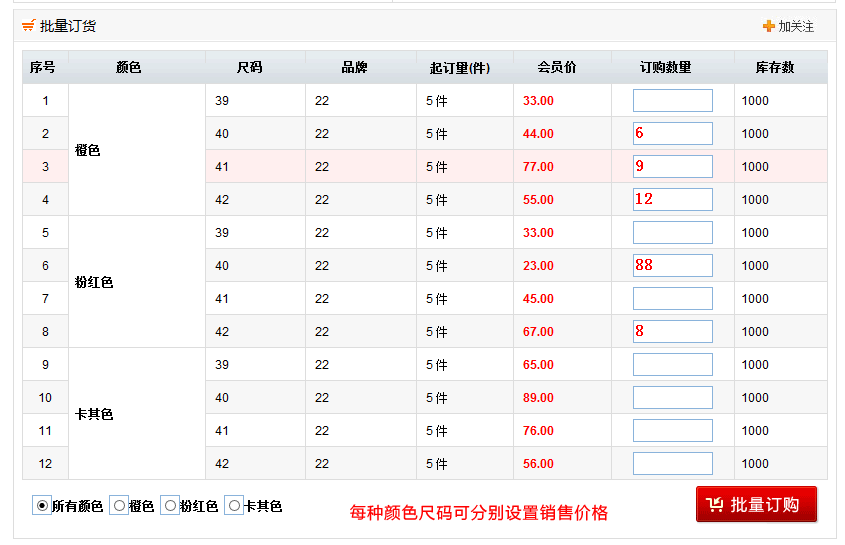
Task: Click the 加关注 link
Action: tap(796, 26)
